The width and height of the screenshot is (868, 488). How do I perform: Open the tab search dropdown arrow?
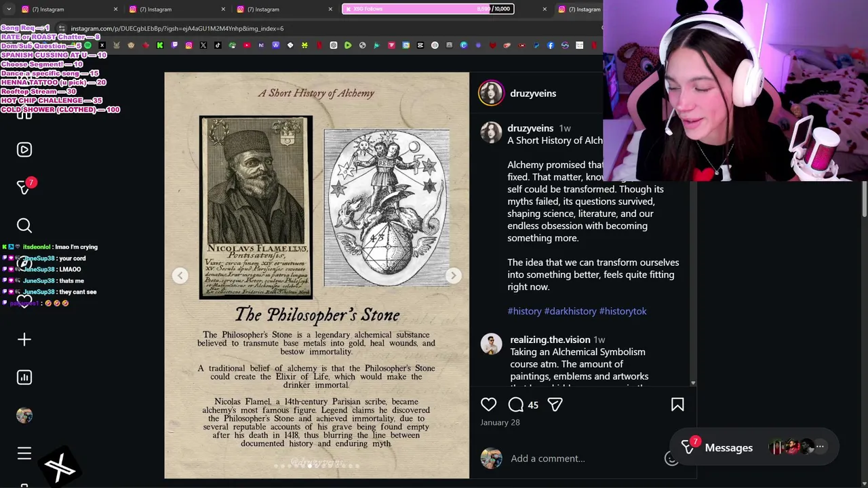click(x=8, y=9)
